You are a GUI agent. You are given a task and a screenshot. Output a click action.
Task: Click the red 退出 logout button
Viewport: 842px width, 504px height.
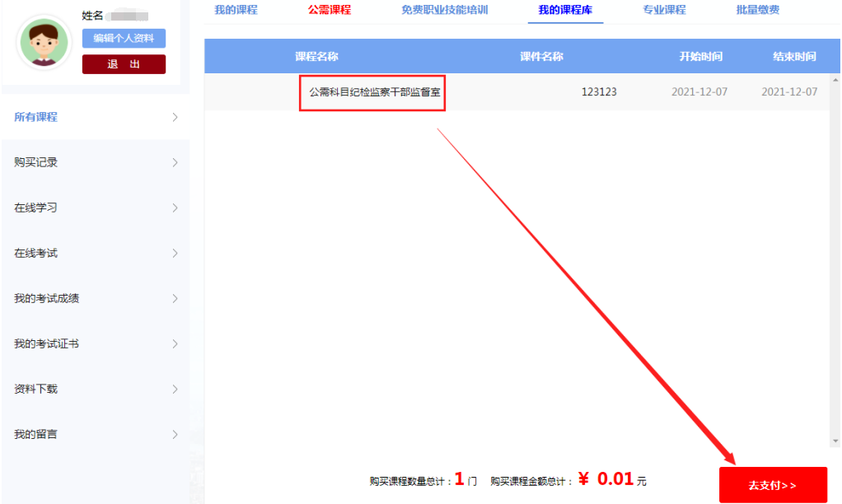point(124,64)
